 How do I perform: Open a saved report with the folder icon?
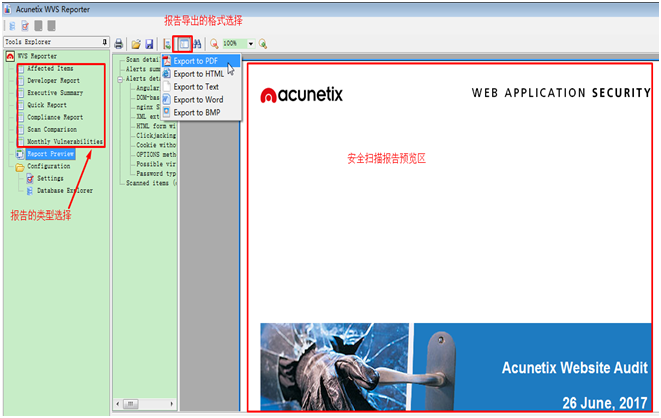pyautogui.click(x=136, y=44)
